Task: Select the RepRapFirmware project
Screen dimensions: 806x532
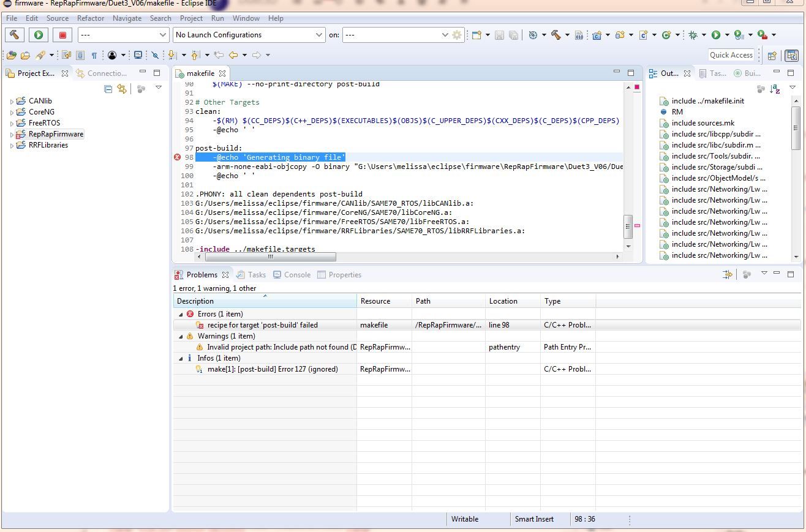Action: pos(56,134)
